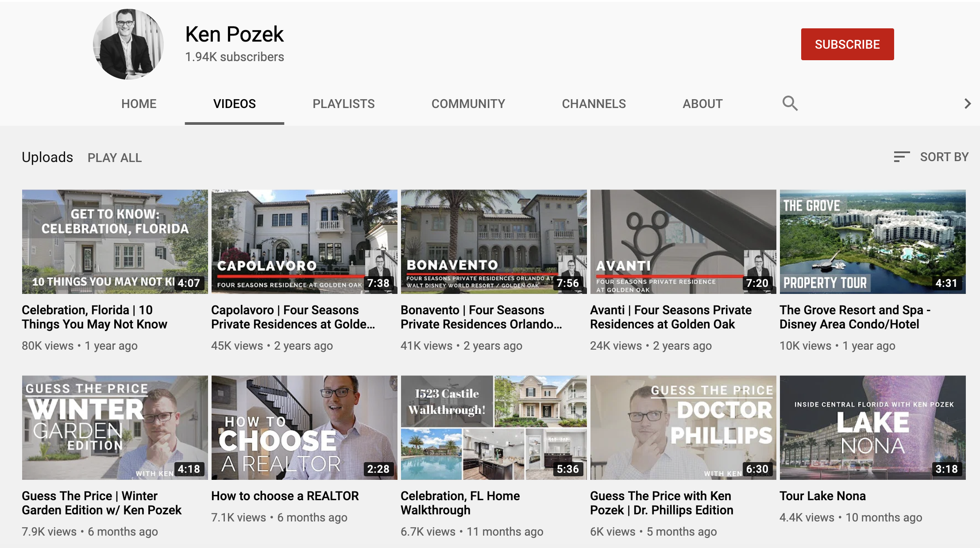This screenshot has height=548, width=980.
Task: Click '4.4K views • 10 months ago' text
Action: point(851,517)
